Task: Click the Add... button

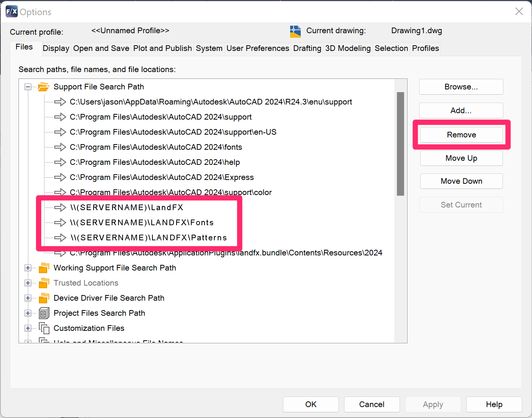Action: point(461,111)
